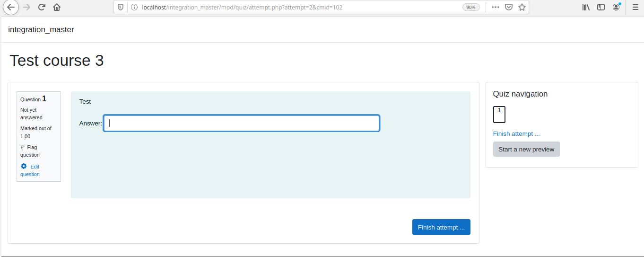644x257 pixels.
Task: Open the Edit question link
Action: click(30, 170)
